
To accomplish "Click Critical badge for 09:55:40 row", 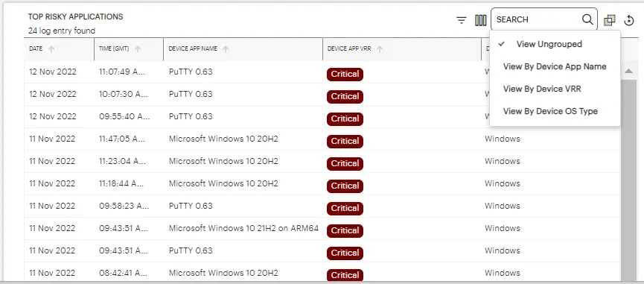I will pyautogui.click(x=345, y=119).
